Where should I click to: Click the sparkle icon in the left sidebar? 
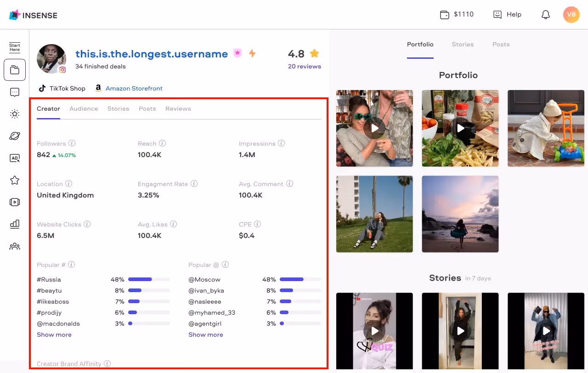coord(14,114)
